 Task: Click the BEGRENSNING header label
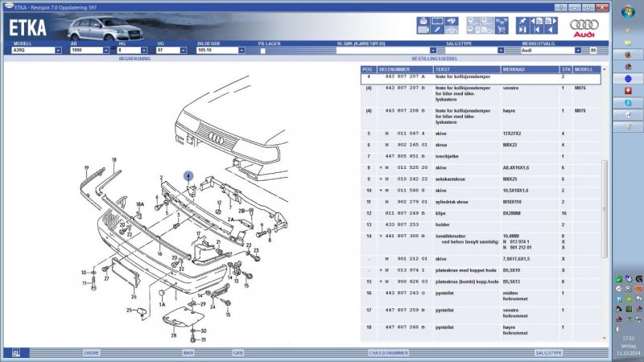point(133,59)
